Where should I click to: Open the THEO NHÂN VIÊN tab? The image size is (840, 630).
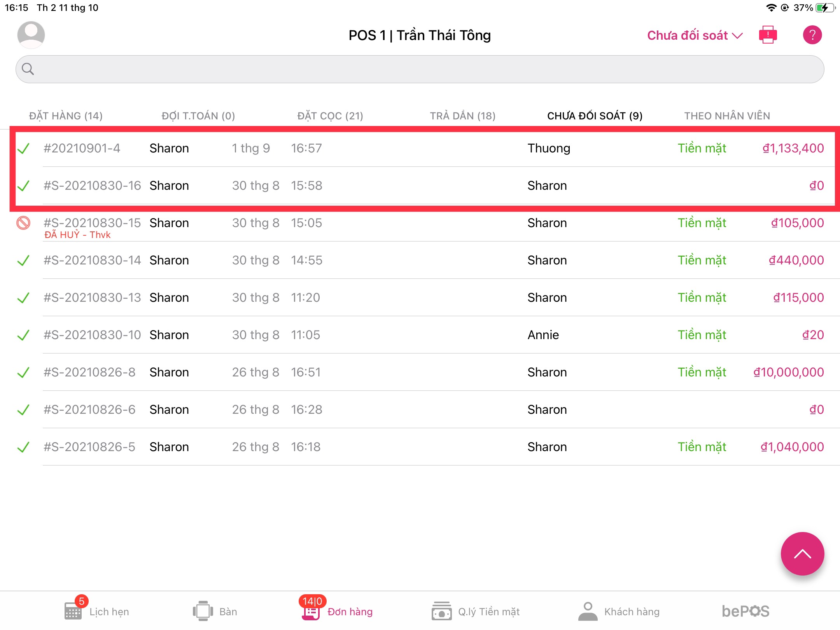tap(727, 116)
